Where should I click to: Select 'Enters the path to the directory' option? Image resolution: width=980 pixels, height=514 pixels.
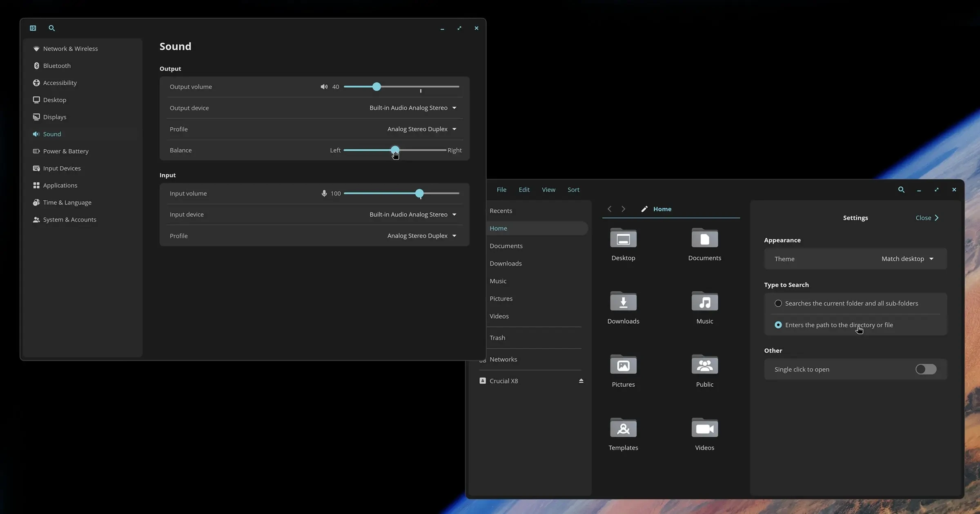[778, 325]
